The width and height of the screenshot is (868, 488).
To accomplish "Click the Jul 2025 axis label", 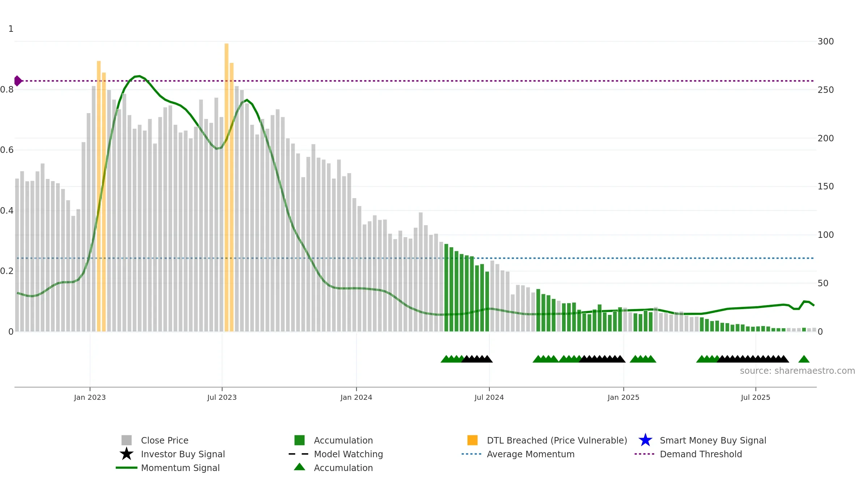I will tap(756, 397).
